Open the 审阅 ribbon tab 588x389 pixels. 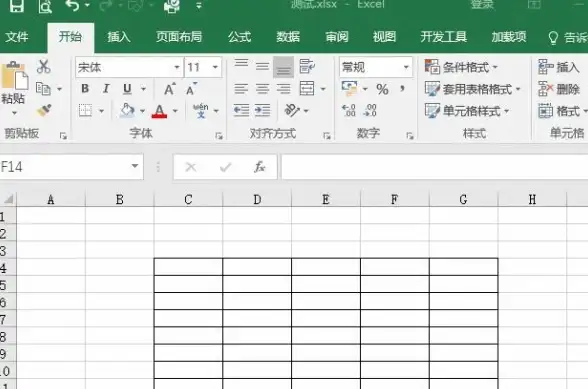(336, 37)
